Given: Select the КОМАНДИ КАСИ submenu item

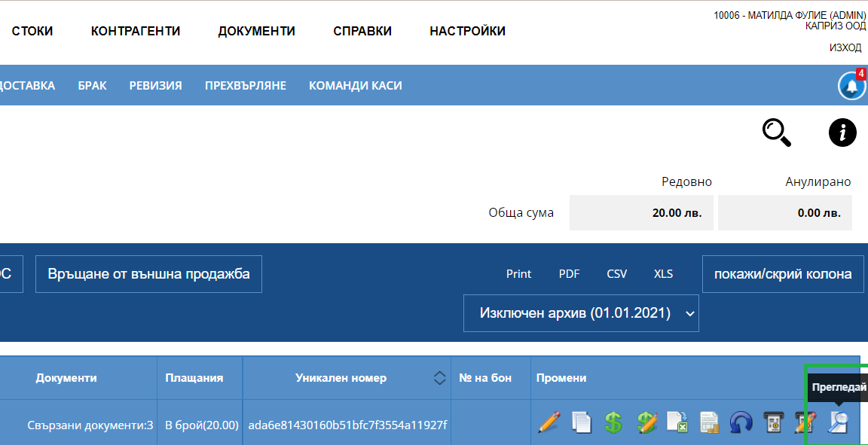Looking at the screenshot, I should tap(356, 85).
